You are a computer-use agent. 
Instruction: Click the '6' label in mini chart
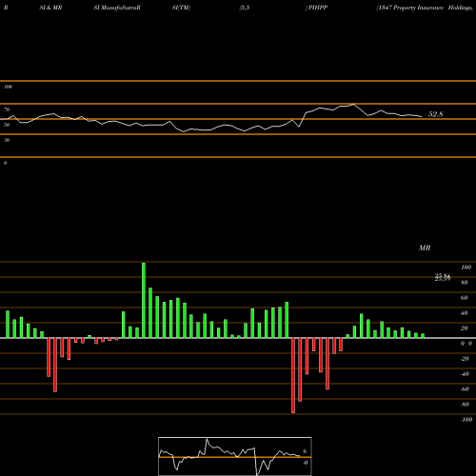pos(305,451)
